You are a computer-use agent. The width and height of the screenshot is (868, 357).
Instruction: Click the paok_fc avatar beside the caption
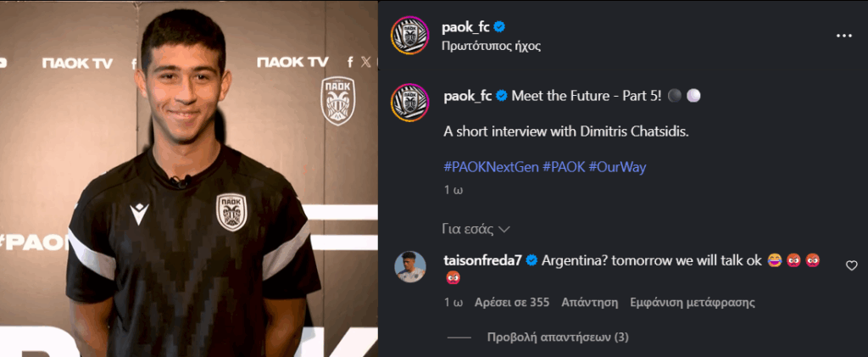coord(409,103)
